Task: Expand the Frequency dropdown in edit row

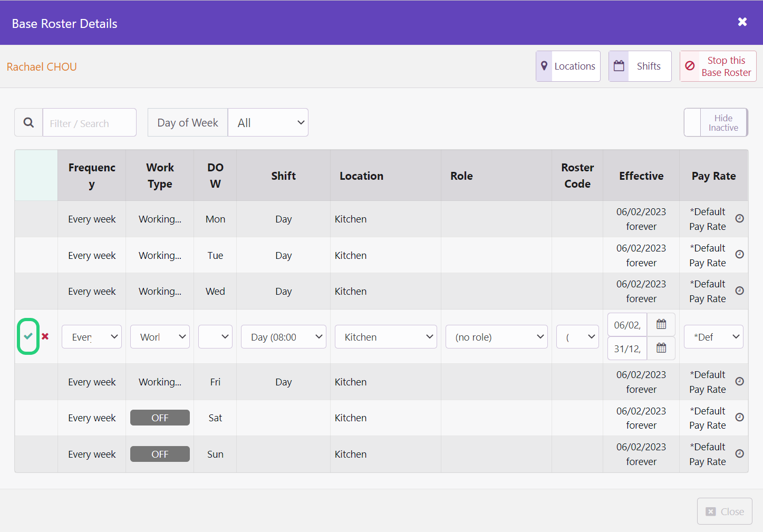Action: pos(92,336)
